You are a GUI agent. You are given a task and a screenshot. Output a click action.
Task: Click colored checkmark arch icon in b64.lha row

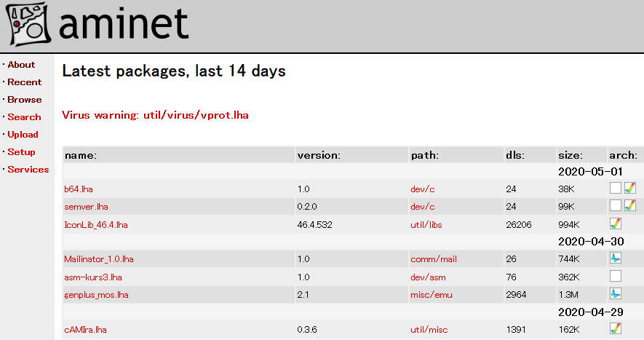coord(630,188)
